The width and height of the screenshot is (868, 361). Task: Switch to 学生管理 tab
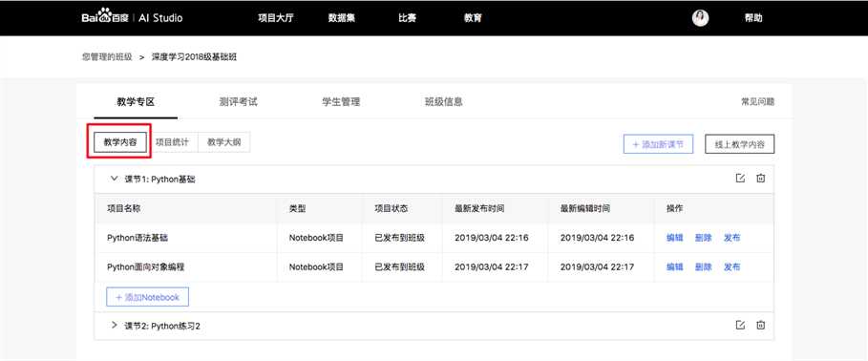(341, 102)
